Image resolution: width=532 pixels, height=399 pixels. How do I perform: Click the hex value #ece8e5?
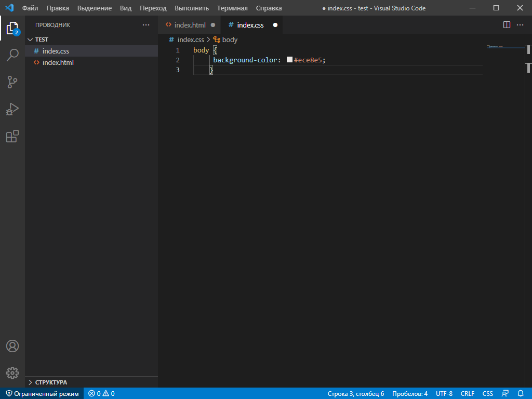coord(308,60)
